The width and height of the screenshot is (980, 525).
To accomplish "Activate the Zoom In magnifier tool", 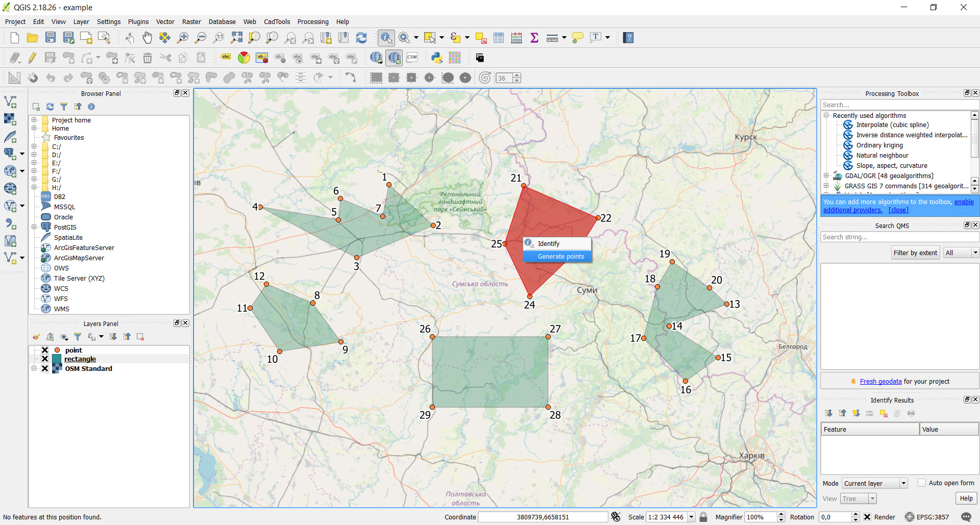I will (183, 38).
